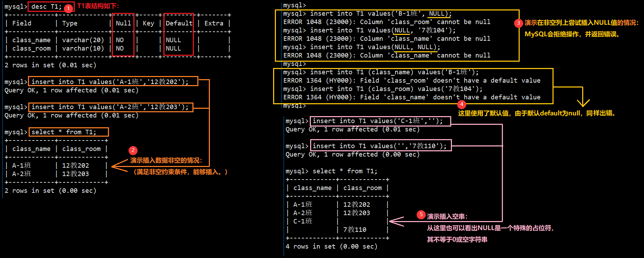Click 'class_name' in the varchar(20) row

pos(31,40)
